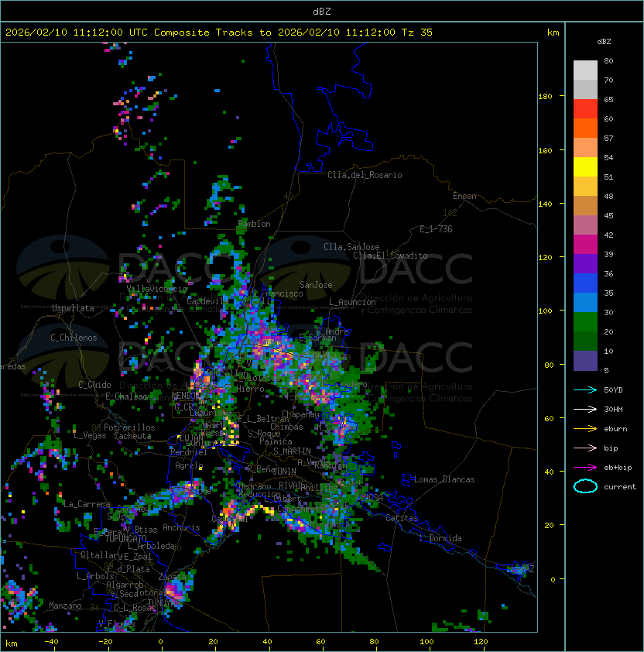
Task: Click the La_Carrera place label
Action: 87,504
